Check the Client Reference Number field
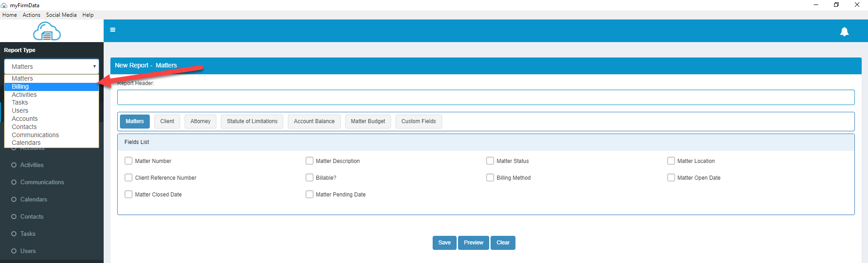868x263 pixels. click(129, 177)
